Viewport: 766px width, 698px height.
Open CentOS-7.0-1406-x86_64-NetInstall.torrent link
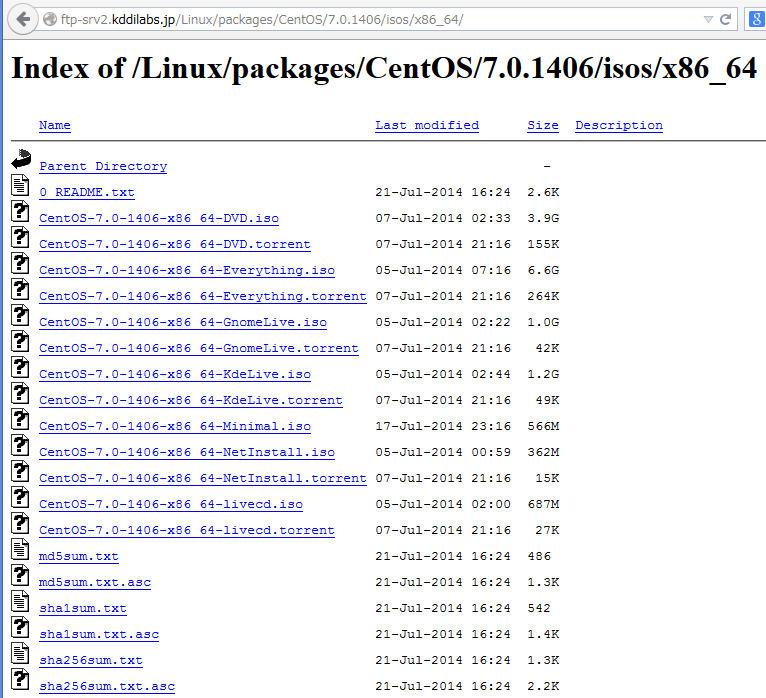(x=203, y=478)
